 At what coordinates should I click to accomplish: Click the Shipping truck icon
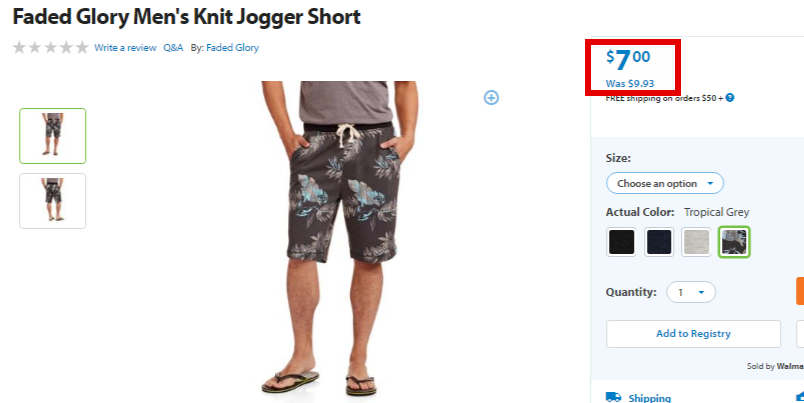(x=613, y=397)
